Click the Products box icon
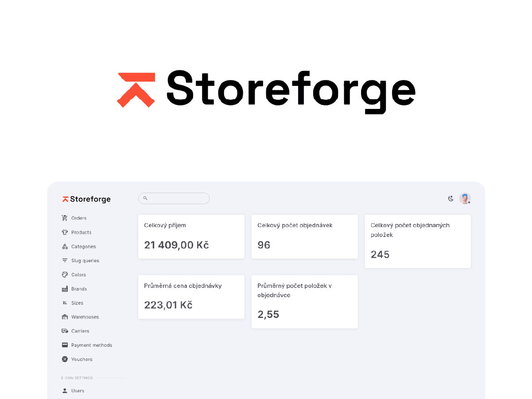The width and height of the screenshot is (532, 399). 64,232
